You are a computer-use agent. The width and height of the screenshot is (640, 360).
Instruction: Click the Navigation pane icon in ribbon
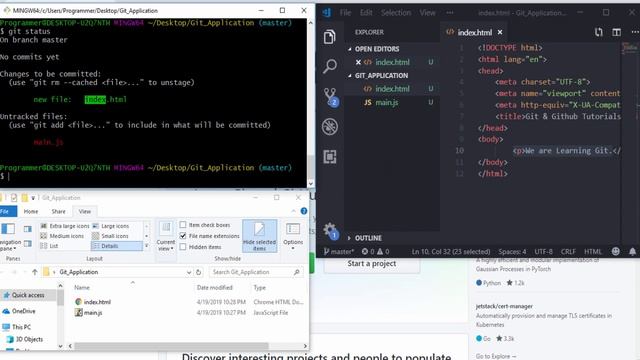(x=8, y=229)
